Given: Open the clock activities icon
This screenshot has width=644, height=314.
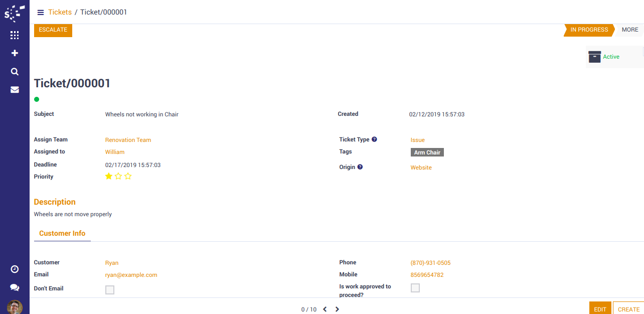Looking at the screenshot, I should pyautogui.click(x=15, y=269).
